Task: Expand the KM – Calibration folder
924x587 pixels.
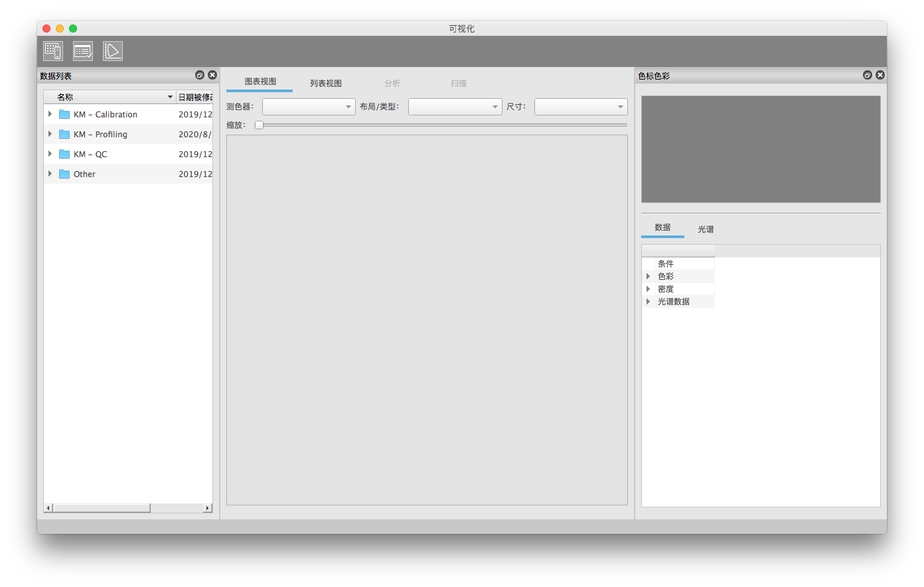Action: click(x=50, y=114)
